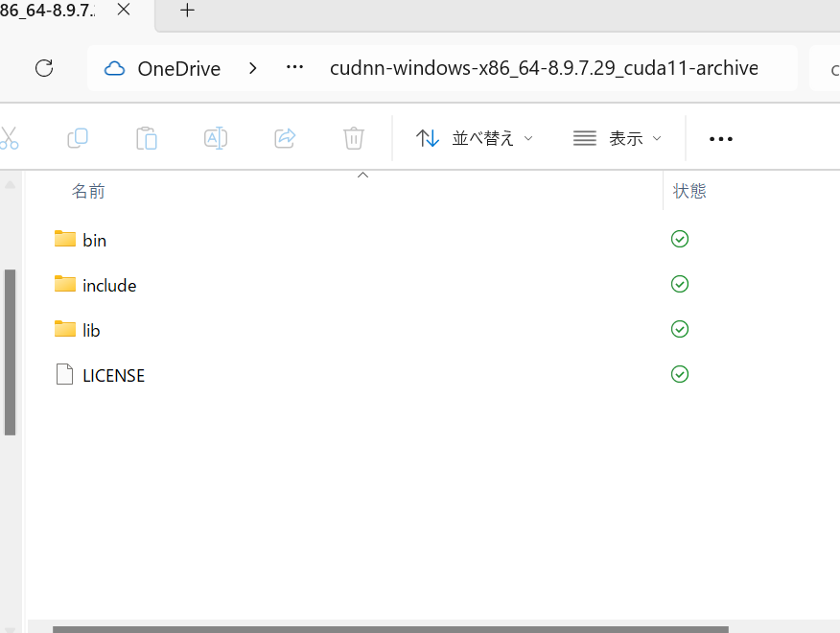The height and width of the screenshot is (633, 840).
Task: Click the Rename icon
Action: [216, 138]
